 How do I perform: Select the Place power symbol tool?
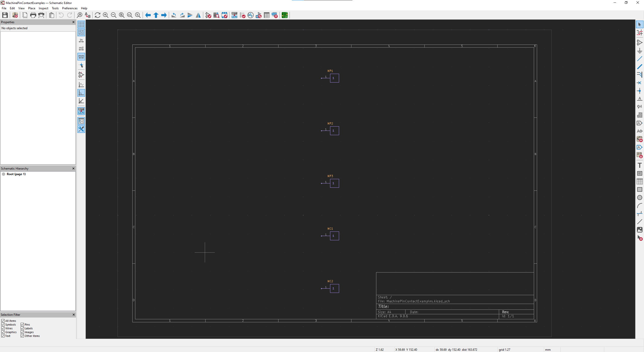639,51
